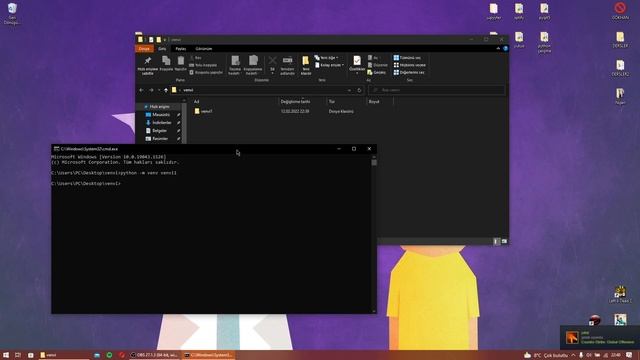The image size is (640, 360).
Task: Click the Explorer Back arrow
Action: pos(141,90)
